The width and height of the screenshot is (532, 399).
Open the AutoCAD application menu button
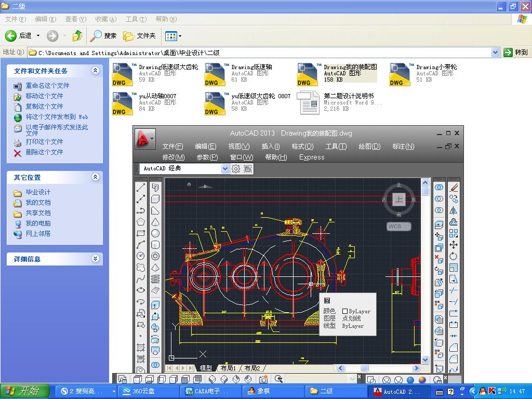tap(144, 139)
